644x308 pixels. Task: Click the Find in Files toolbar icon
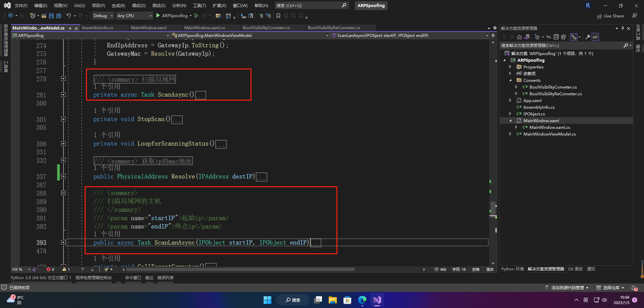tap(218, 15)
